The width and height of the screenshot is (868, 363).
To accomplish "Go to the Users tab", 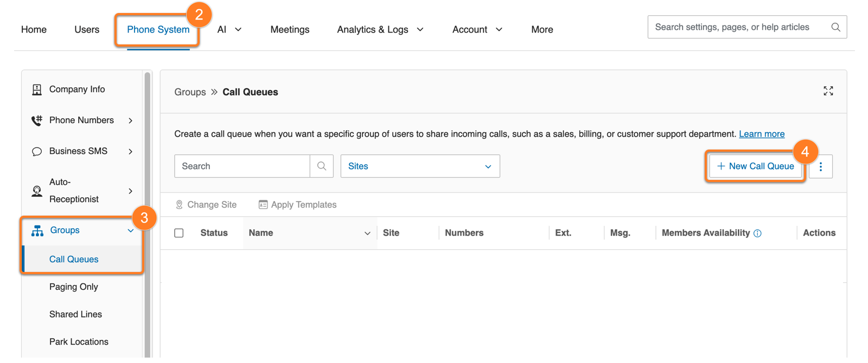I will [87, 30].
